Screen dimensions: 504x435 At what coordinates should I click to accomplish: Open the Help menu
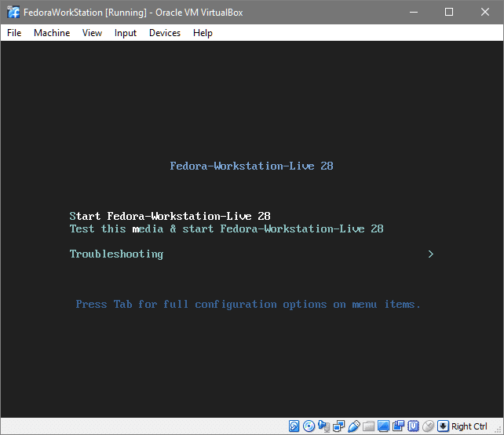pos(203,33)
